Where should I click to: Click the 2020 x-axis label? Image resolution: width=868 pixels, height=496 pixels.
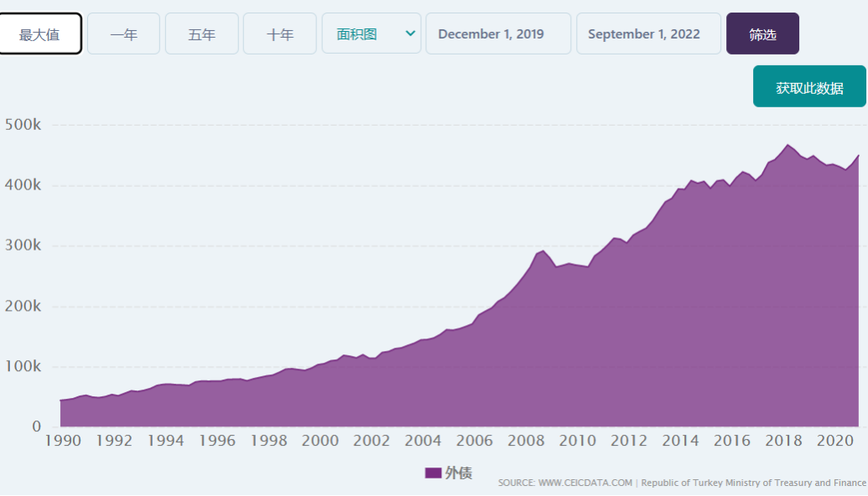point(834,441)
